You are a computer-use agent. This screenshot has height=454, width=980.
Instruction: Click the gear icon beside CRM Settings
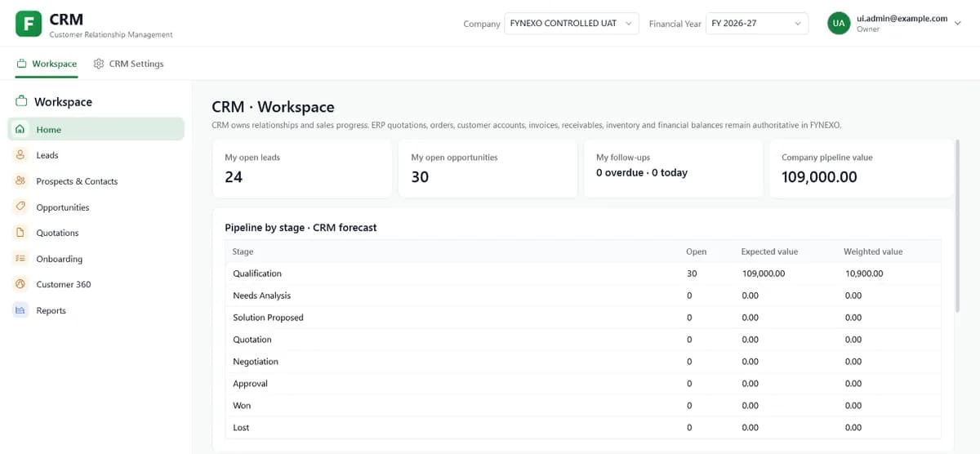(99, 64)
